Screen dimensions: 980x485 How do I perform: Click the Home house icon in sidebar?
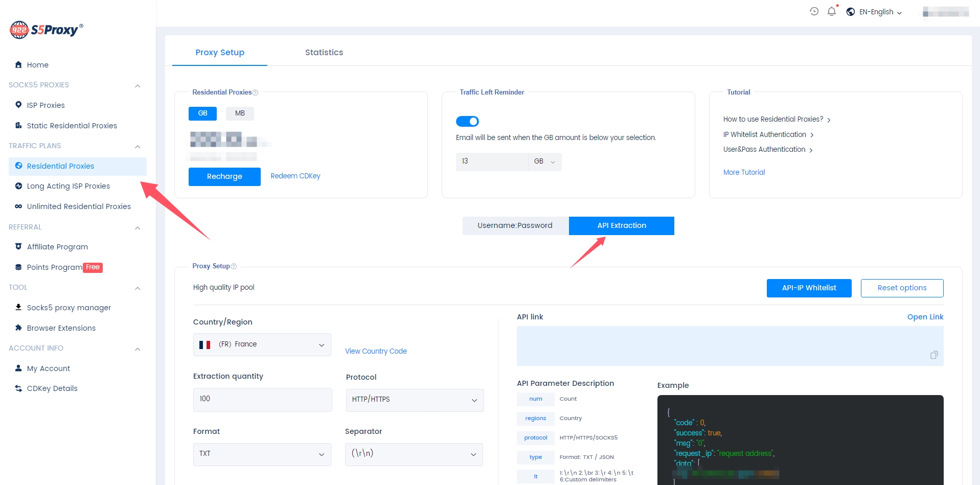(x=18, y=64)
